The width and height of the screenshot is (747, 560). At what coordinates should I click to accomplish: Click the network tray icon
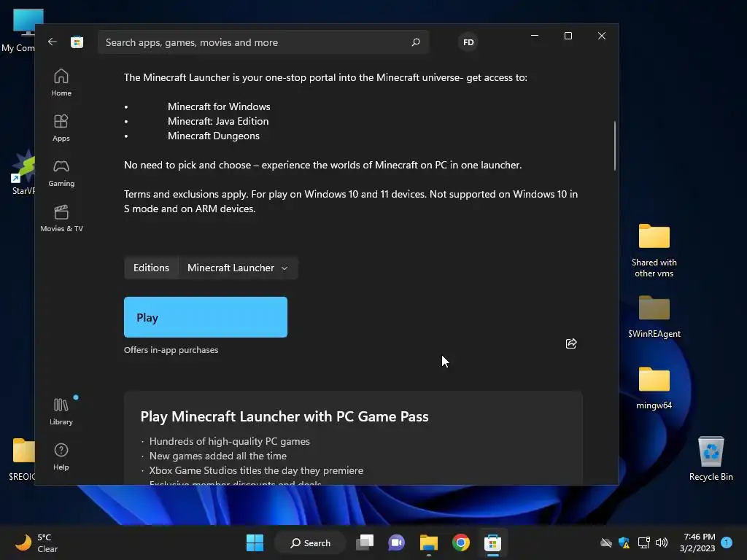tap(643, 542)
